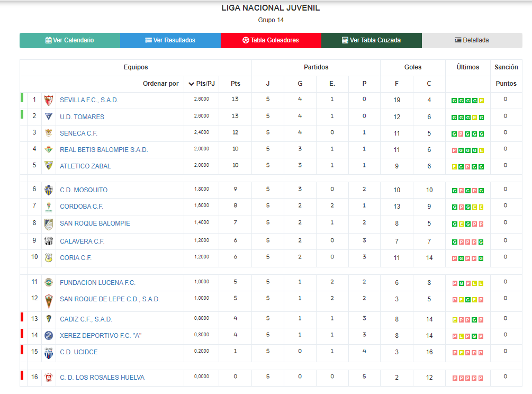Open SAN ROQUE DE LEPE C.D., S.A.D. link
532x394 pixels.
click(x=110, y=299)
